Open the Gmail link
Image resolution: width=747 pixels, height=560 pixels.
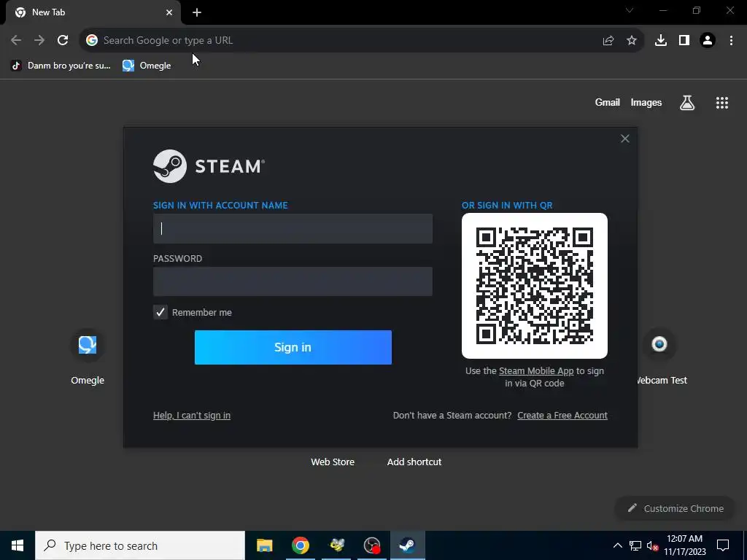point(608,102)
